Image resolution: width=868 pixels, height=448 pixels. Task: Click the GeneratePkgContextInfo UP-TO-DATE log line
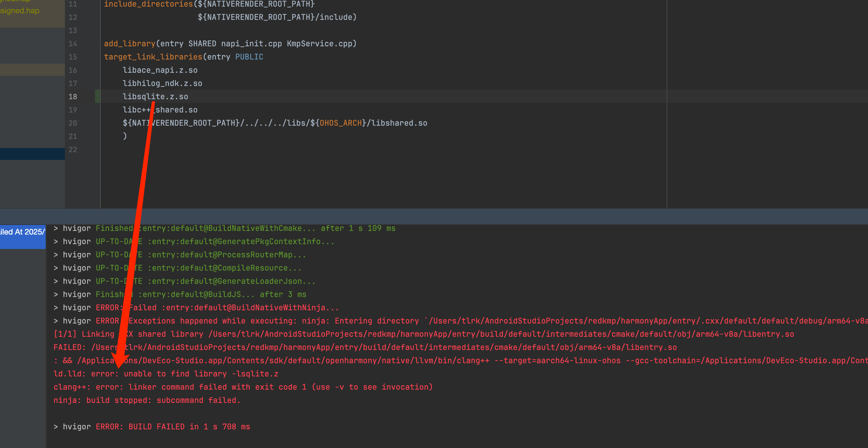tap(194, 242)
